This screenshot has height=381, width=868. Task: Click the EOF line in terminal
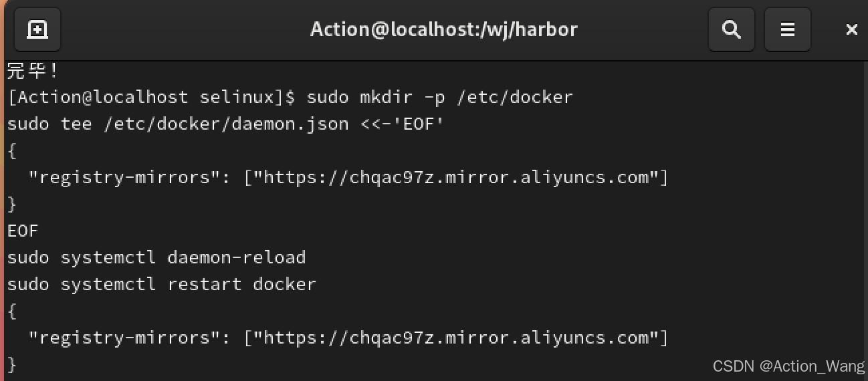23,231
